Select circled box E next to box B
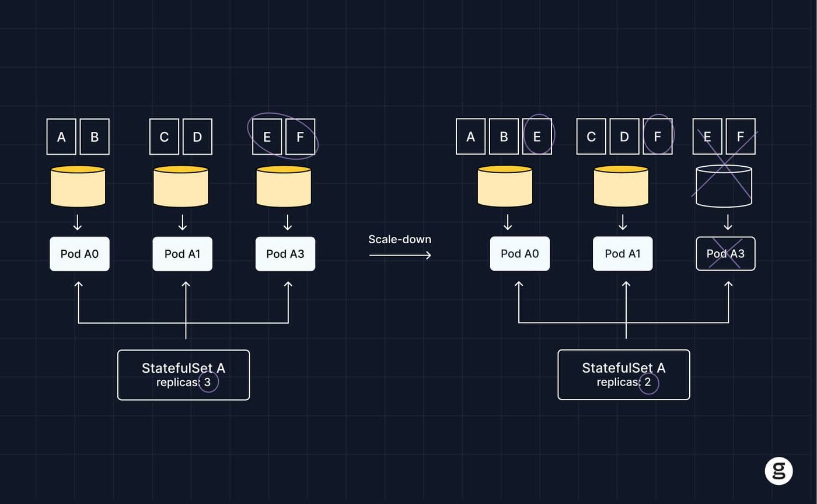The height and width of the screenshot is (504, 817). 537,137
